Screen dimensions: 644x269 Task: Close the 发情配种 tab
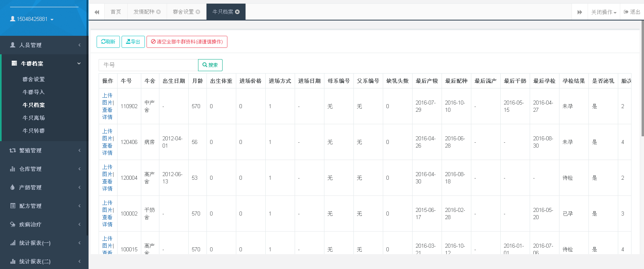pyautogui.click(x=159, y=12)
